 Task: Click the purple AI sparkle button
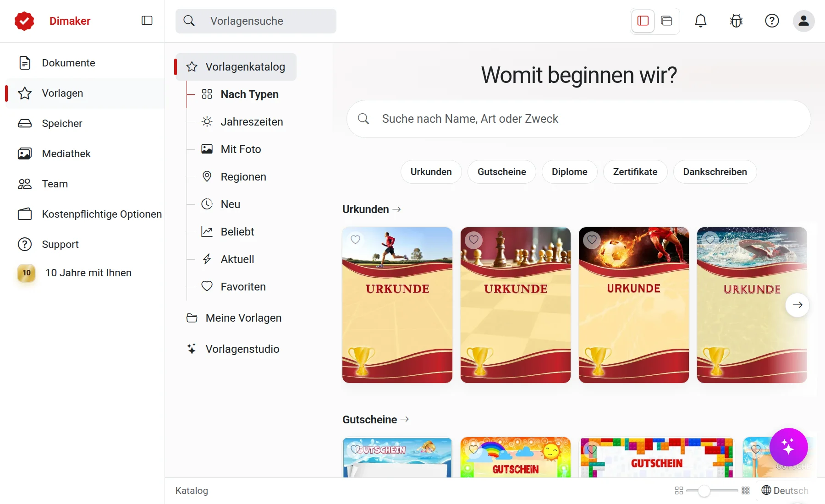coord(788,447)
